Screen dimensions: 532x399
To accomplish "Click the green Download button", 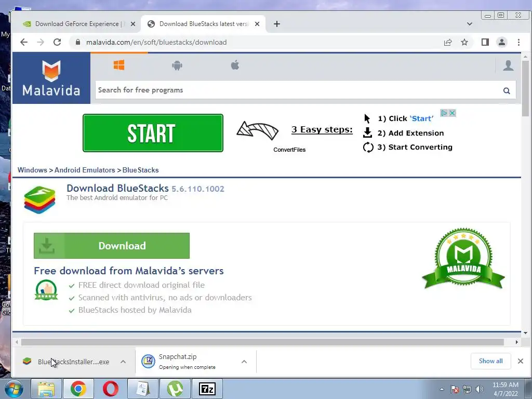I will click(112, 246).
